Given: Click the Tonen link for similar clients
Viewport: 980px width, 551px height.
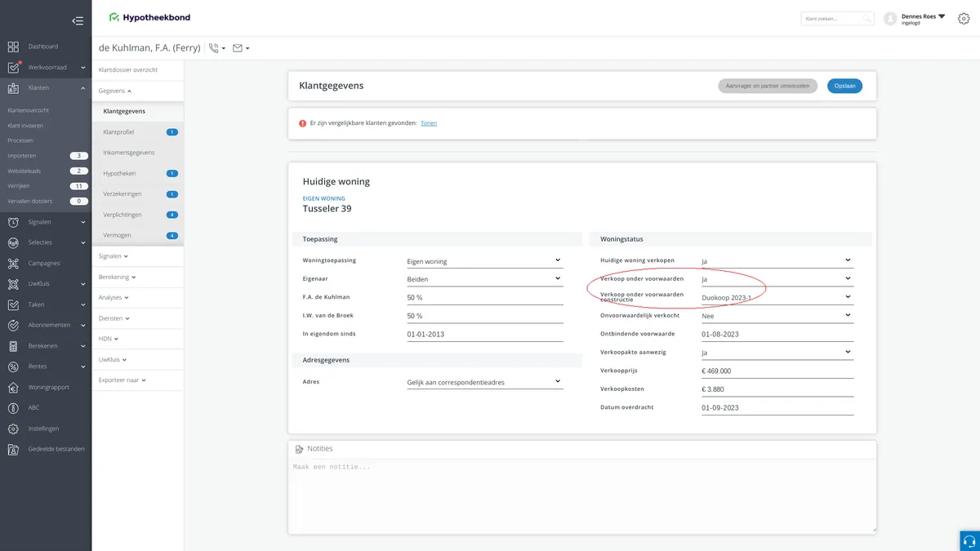Looking at the screenshot, I should tap(429, 123).
